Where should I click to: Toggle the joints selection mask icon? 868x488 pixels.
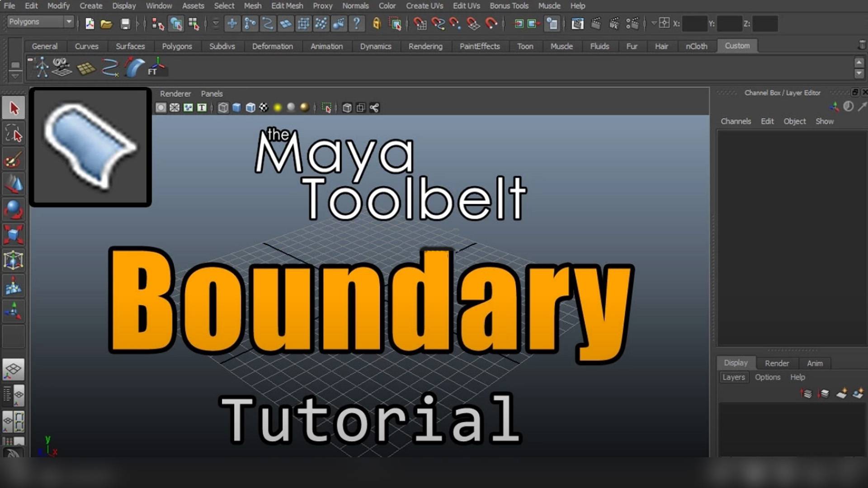pos(250,23)
